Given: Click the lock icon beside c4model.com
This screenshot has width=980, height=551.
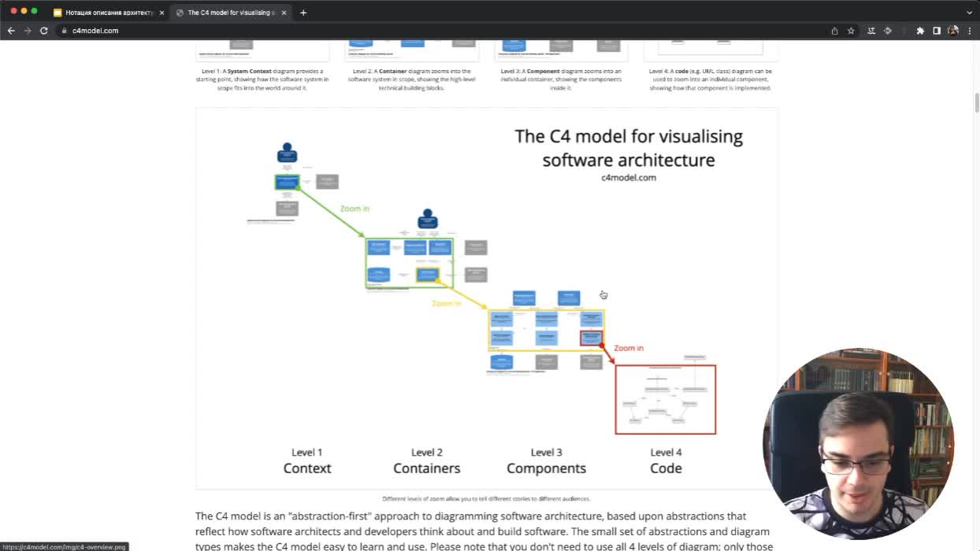Looking at the screenshot, I should pos(65,31).
